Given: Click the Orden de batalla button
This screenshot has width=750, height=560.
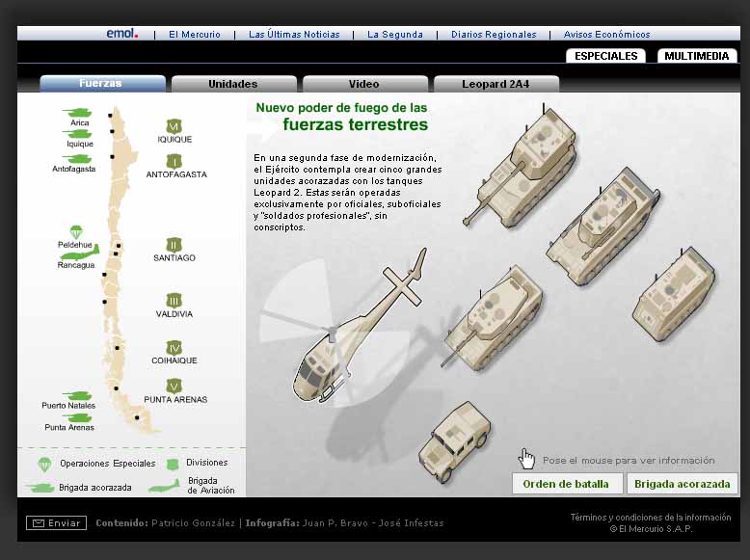Looking at the screenshot, I should click(x=567, y=484).
